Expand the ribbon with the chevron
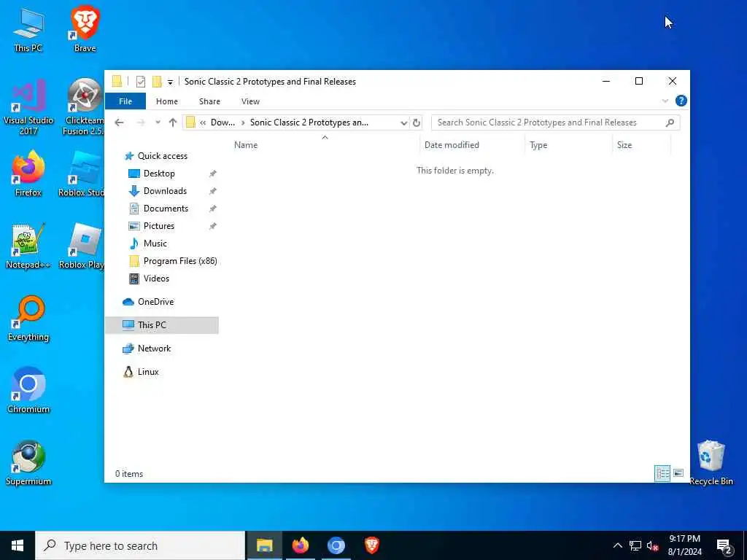 click(x=665, y=101)
